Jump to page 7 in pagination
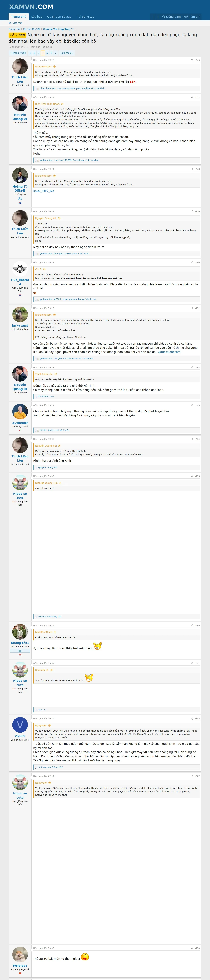This screenshot has height=980, width=210. (56, 53)
